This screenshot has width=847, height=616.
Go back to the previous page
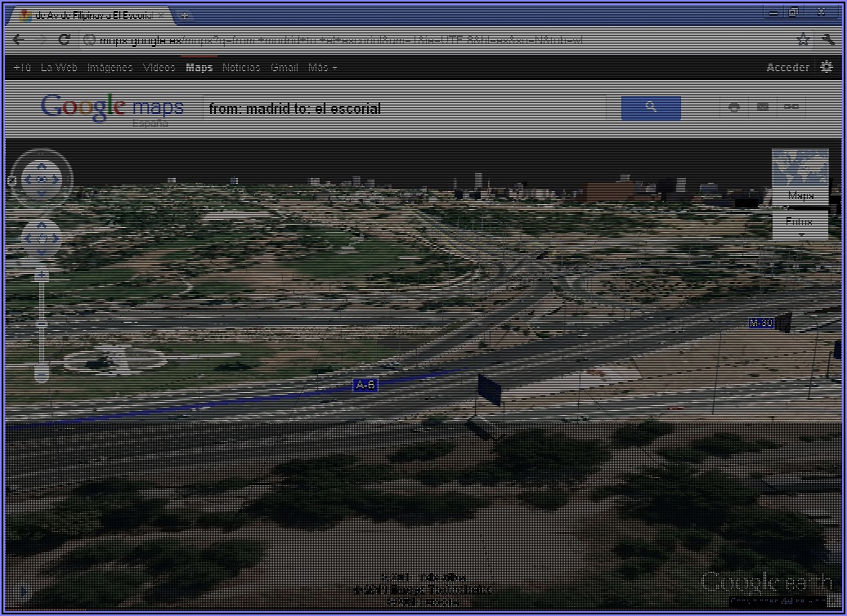pyautogui.click(x=18, y=39)
